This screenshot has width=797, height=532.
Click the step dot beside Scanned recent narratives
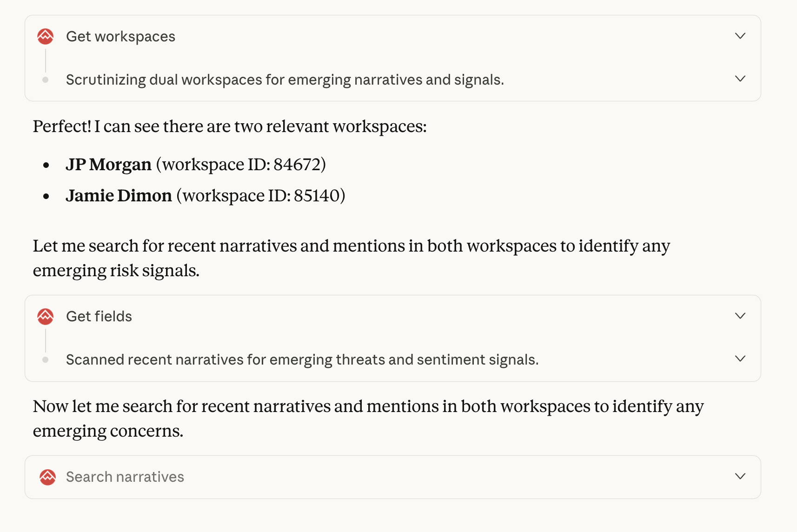(x=46, y=359)
